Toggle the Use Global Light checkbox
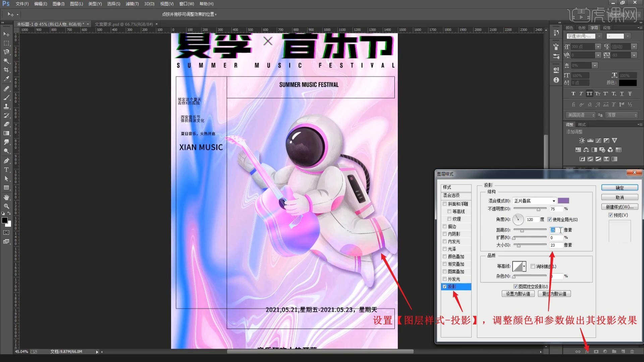 [x=549, y=220]
